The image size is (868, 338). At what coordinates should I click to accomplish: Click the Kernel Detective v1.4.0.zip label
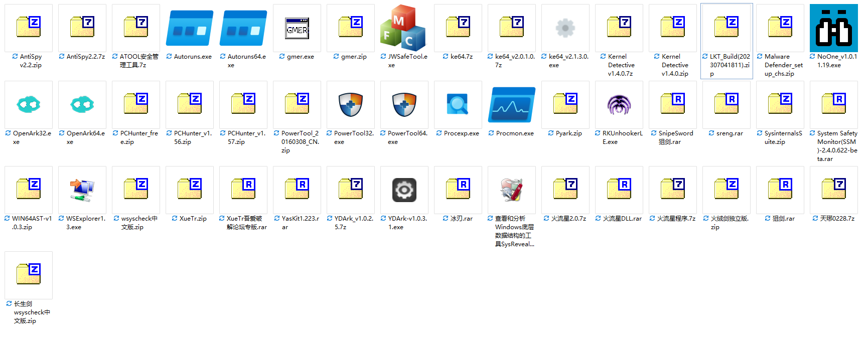pos(675,65)
